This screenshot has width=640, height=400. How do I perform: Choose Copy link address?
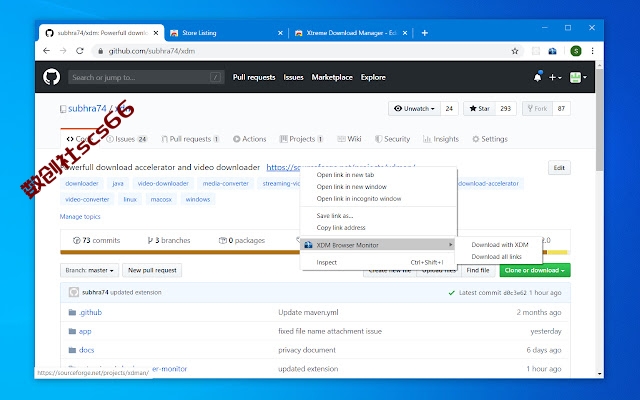point(378,228)
